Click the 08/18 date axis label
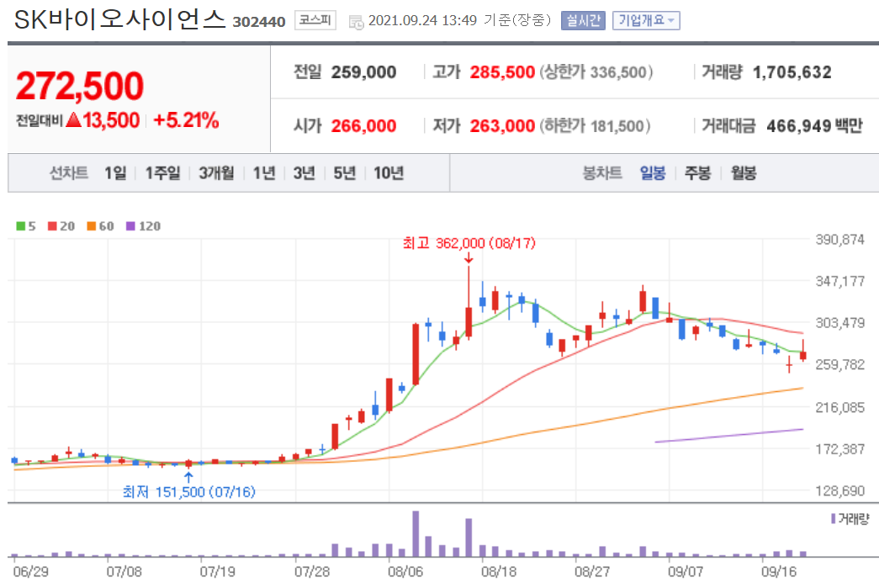 point(498,572)
